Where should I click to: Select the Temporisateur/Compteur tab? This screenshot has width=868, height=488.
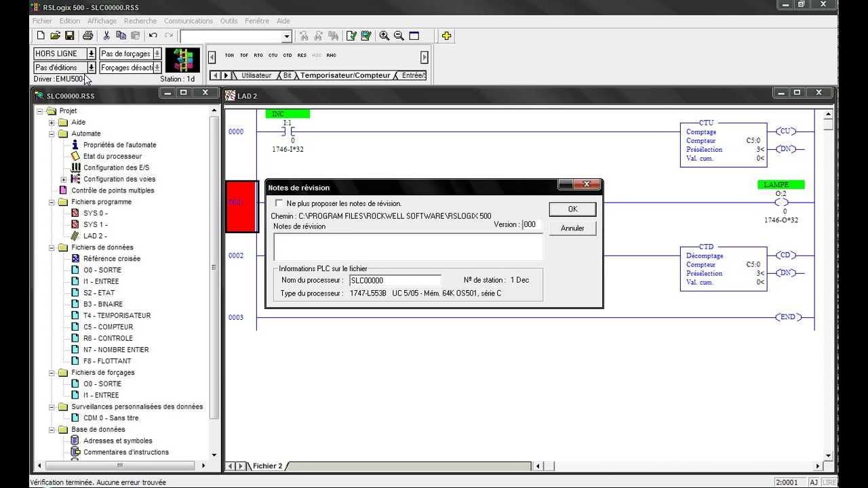pyautogui.click(x=346, y=75)
